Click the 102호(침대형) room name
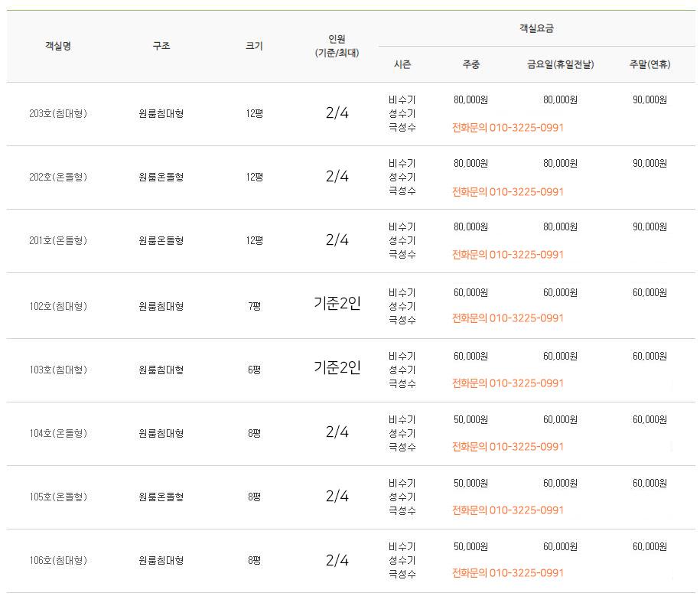Screen dimensions: 700x606 (58, 306)
